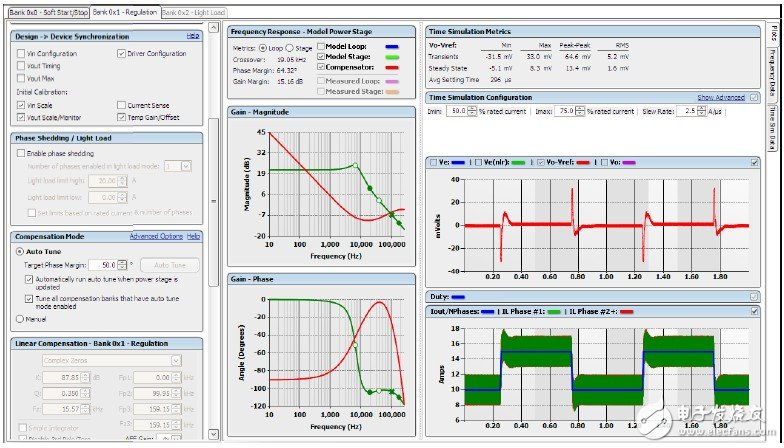The width and height of the screenshot is (784, 448).
Task: Uncheck the Driver Configuration checkbox
Action: tap(121, 53)
